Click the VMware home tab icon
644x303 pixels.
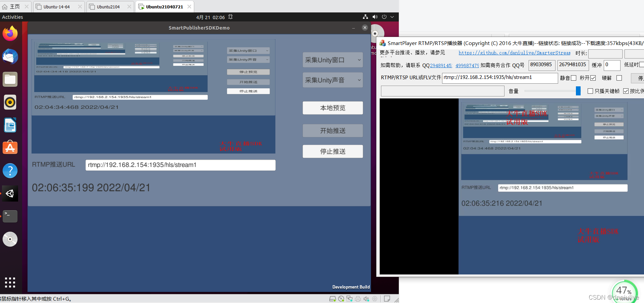point(5,7)
